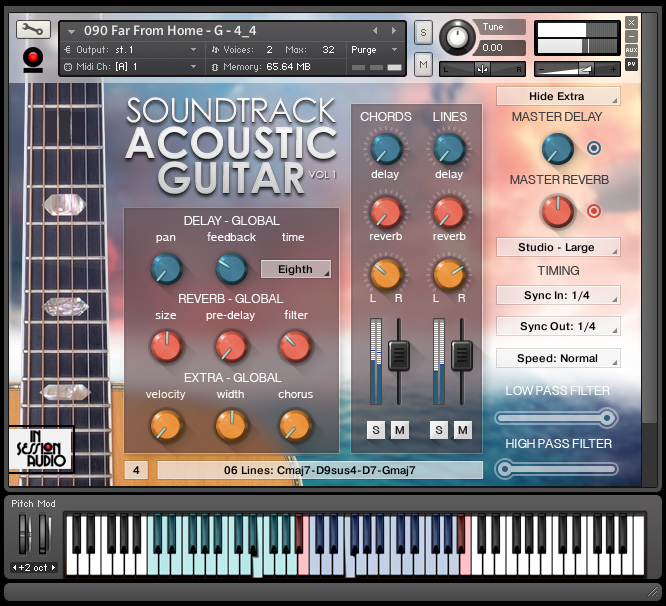Click the Chords volume fader
Image resolution: width=666 pixels, height=606 pixels.
(398, 356)
